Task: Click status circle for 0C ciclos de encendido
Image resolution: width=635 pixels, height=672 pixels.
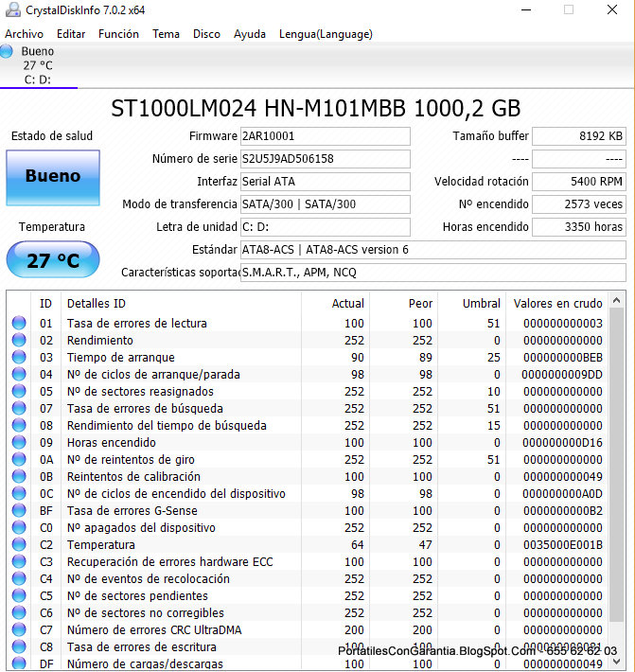Action: (x=19, y=493)
